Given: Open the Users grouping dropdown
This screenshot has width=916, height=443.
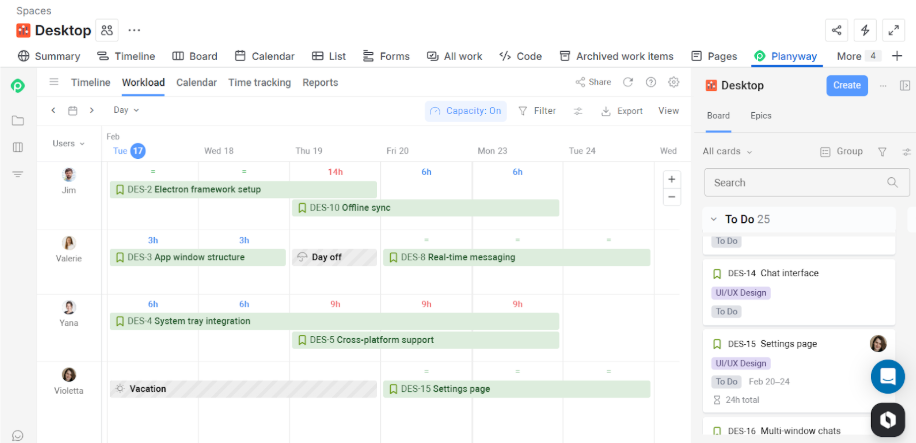Looking at the screenshot, I should pos(68,143).
